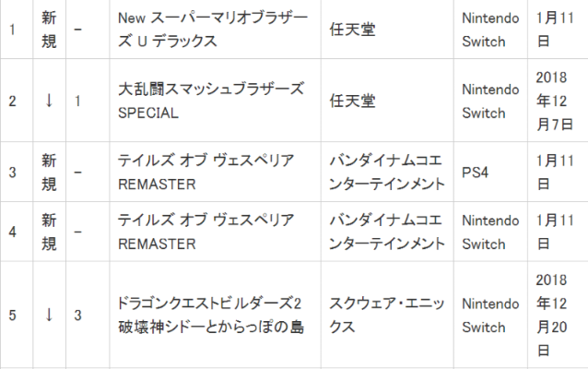Click テイルズ オブ ヴェスペリア REMASTER in rank 3 row
Screen dimensions: 588x369
coord(206,172)
